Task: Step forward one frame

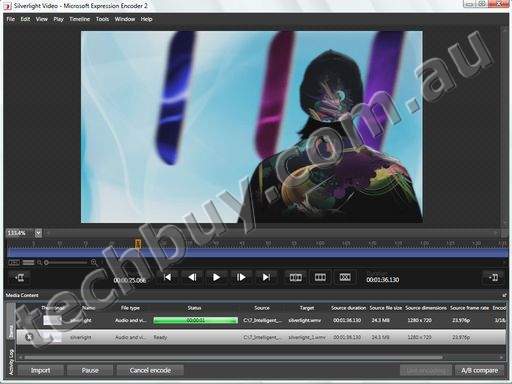Action: point(241,277)
